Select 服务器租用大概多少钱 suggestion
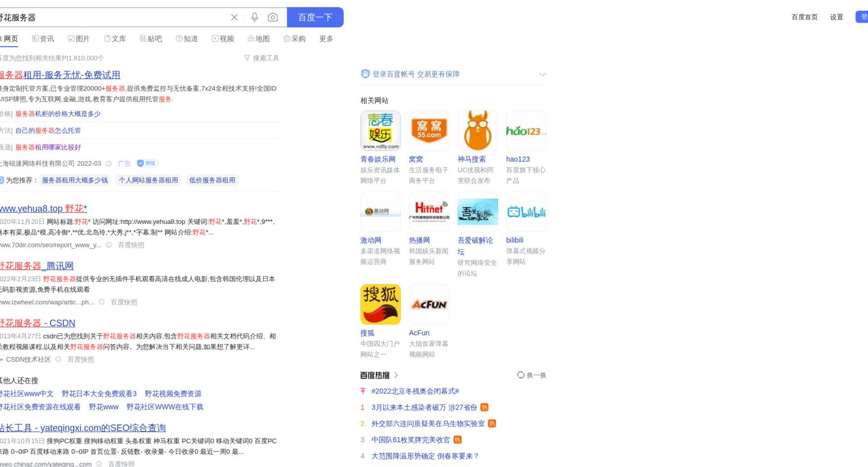 (75, 180)
